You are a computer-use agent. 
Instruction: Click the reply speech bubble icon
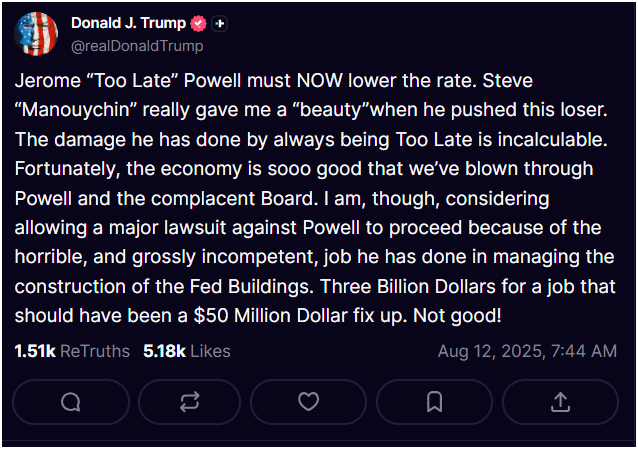click(x=71, y=402)
